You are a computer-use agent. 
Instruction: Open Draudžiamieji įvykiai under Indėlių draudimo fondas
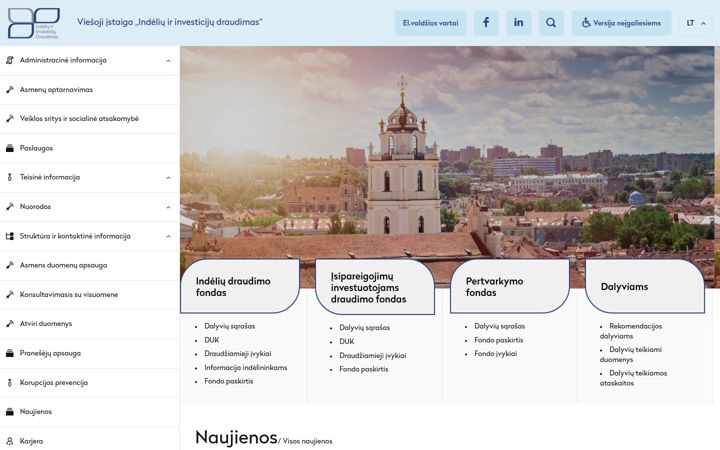(238, 354)
